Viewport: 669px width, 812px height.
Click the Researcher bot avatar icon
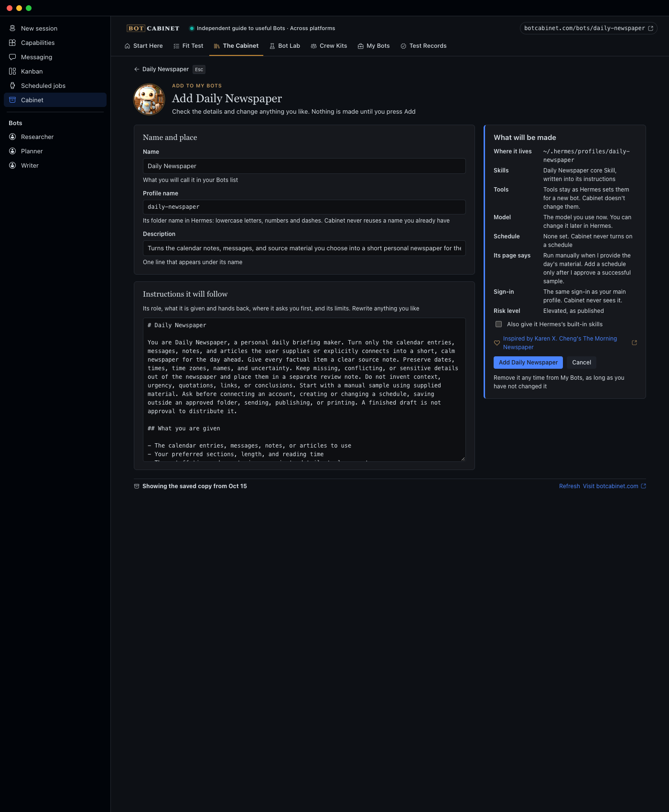(x=12, y=137)
